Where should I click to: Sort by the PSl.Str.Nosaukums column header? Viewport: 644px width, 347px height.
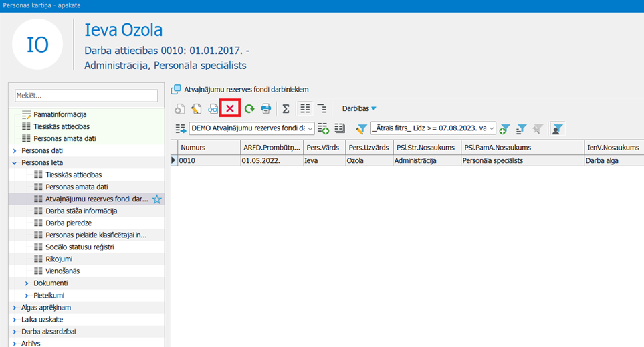click(x=427, y=147)
